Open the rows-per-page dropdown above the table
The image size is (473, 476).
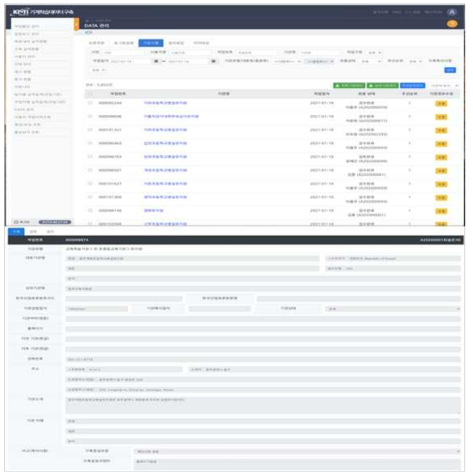(444, 86)
